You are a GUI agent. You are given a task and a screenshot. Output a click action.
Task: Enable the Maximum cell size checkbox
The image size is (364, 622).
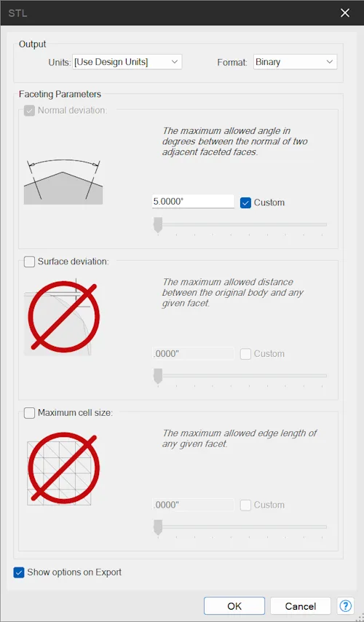pyautogui.click(x=29, y=413)
